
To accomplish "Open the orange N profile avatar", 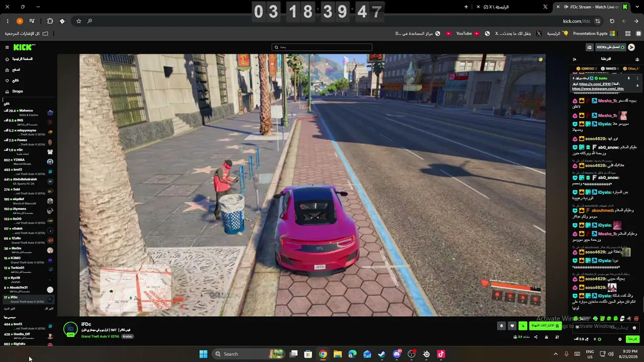I will pos(20,21).
